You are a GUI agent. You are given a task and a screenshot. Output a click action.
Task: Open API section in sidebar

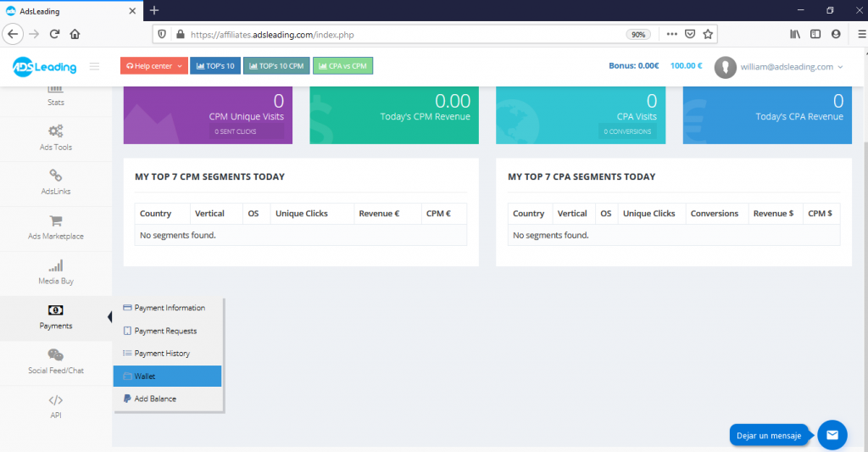click(55, 406)
